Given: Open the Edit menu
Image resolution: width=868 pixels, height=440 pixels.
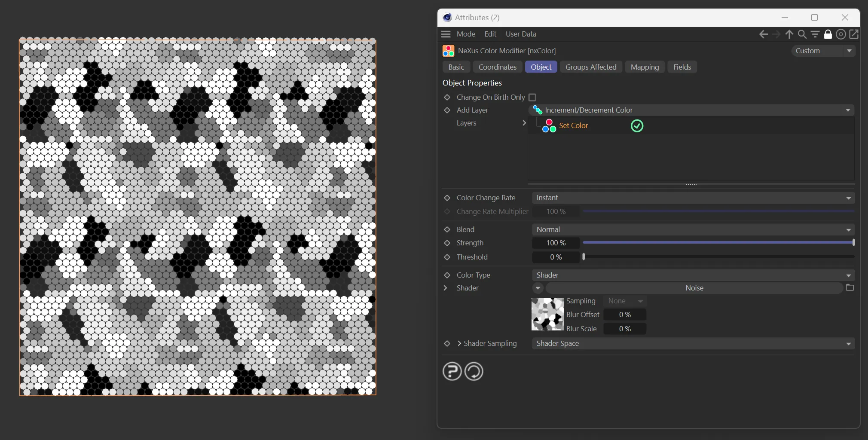Looking at the screenshot, I should pyautogui.click(x=490, y=34).
